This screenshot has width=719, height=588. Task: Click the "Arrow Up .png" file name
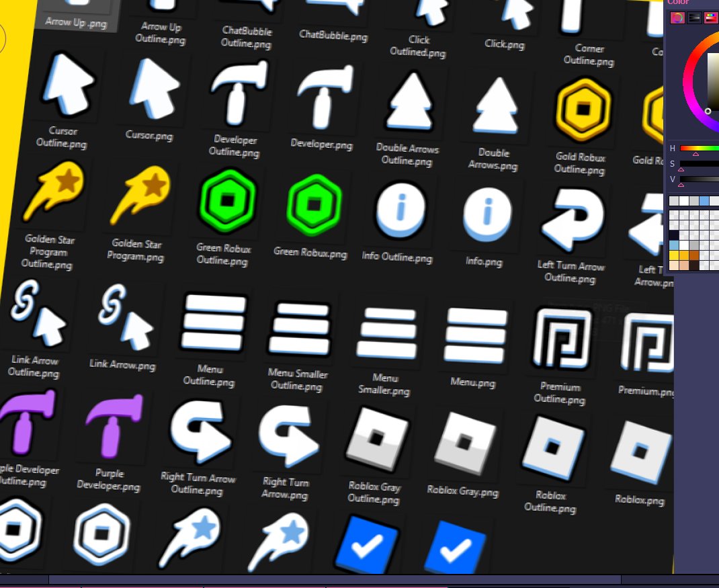pyautogui.click(x=76, y=22)
